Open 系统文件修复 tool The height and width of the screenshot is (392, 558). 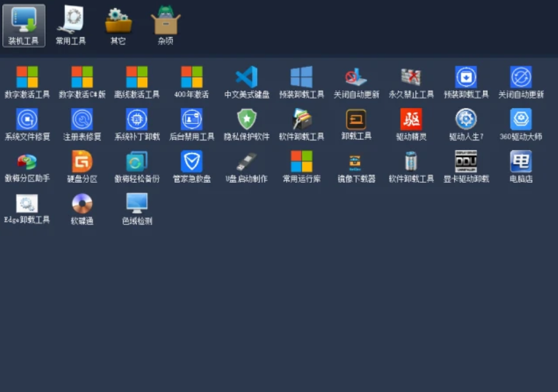coord(27,124)
